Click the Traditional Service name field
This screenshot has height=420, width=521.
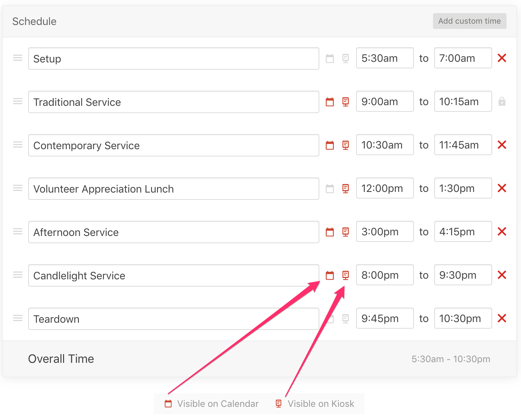coord(174,102)
